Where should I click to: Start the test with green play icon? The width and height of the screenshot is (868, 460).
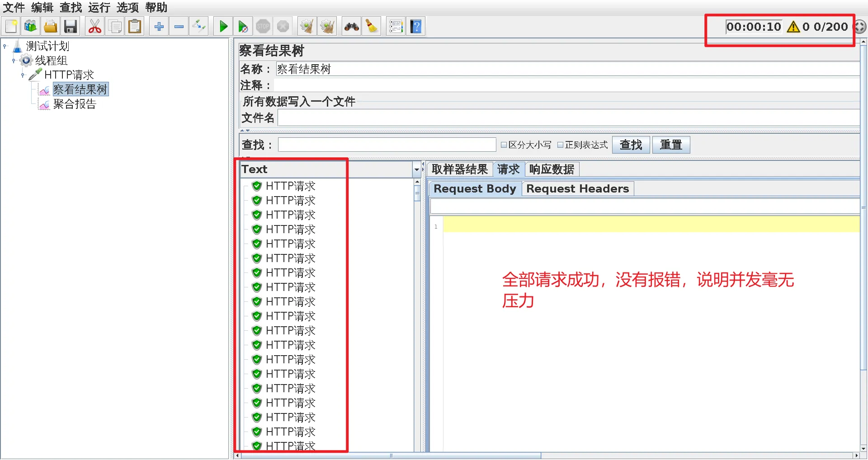223,27
